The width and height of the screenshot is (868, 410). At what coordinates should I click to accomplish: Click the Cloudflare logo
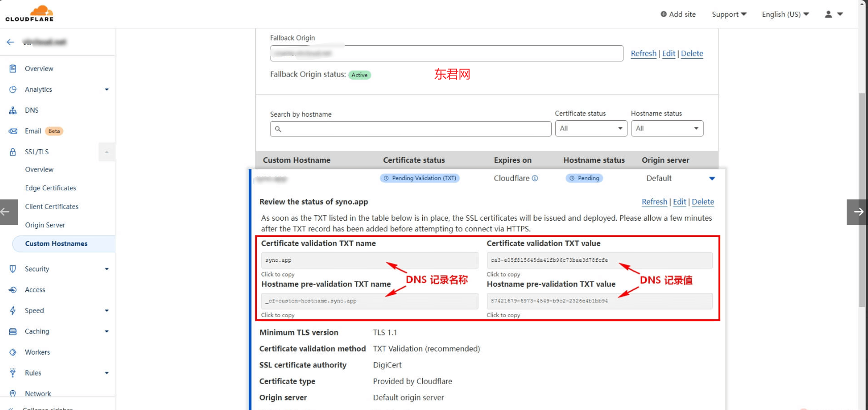(x=29, y=14)
